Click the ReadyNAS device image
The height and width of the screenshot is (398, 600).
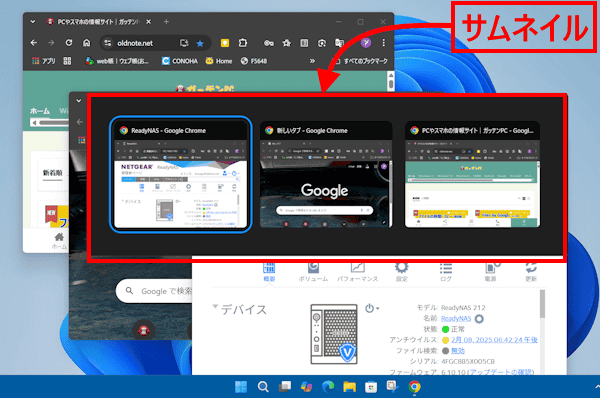coord(334,334)
